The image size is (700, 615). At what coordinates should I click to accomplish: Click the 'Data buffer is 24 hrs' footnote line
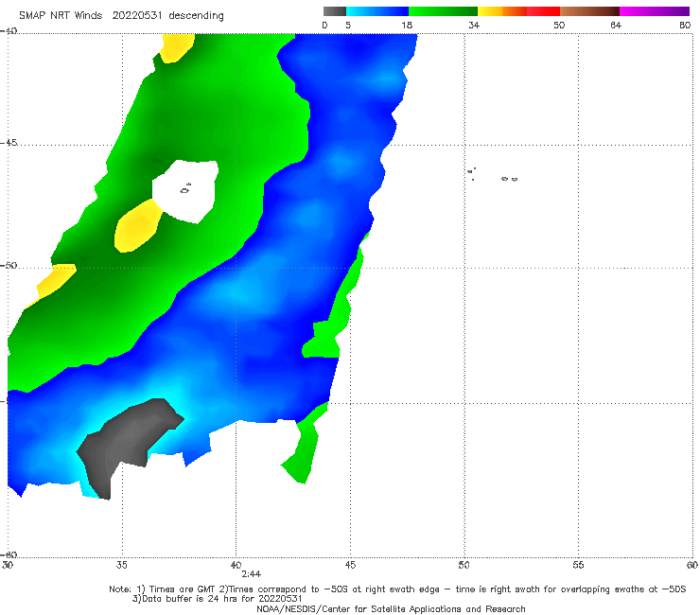pyautogui.click(x=217, y=599)
